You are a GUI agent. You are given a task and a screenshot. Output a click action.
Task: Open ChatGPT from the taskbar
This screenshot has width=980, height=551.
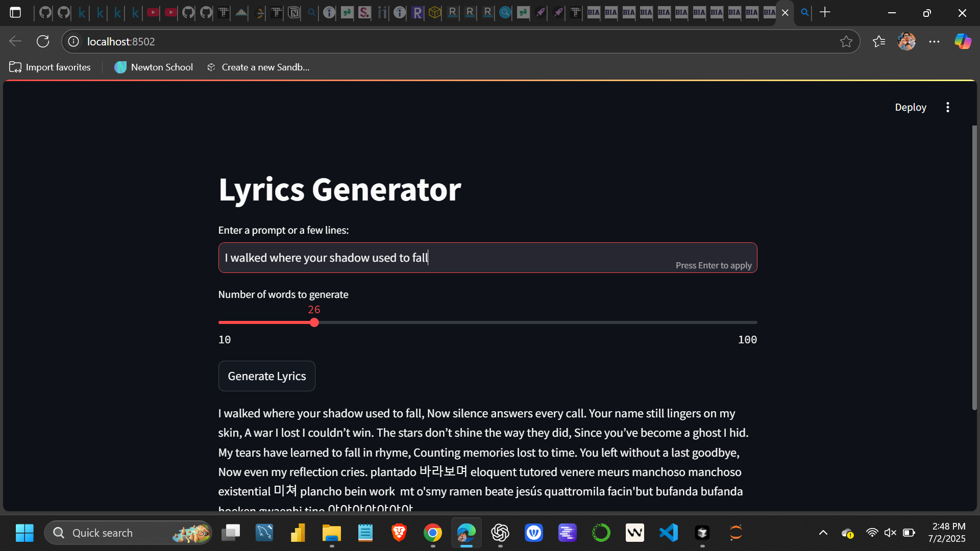point(500,532)
